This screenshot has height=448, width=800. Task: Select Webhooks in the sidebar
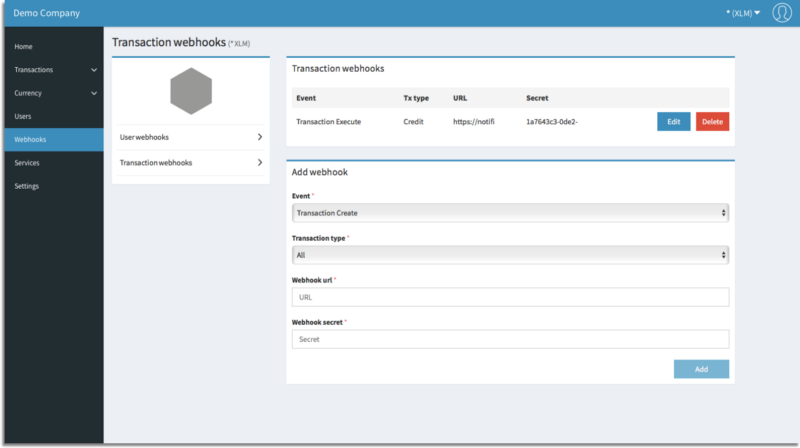click(x=54, y=139)
